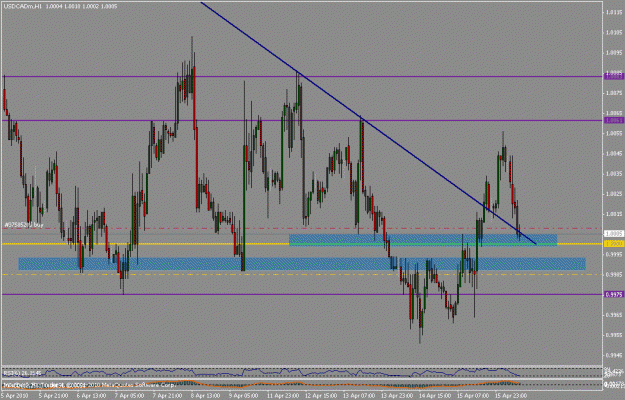Click the 1.0095 price axis value

point(613,53)
